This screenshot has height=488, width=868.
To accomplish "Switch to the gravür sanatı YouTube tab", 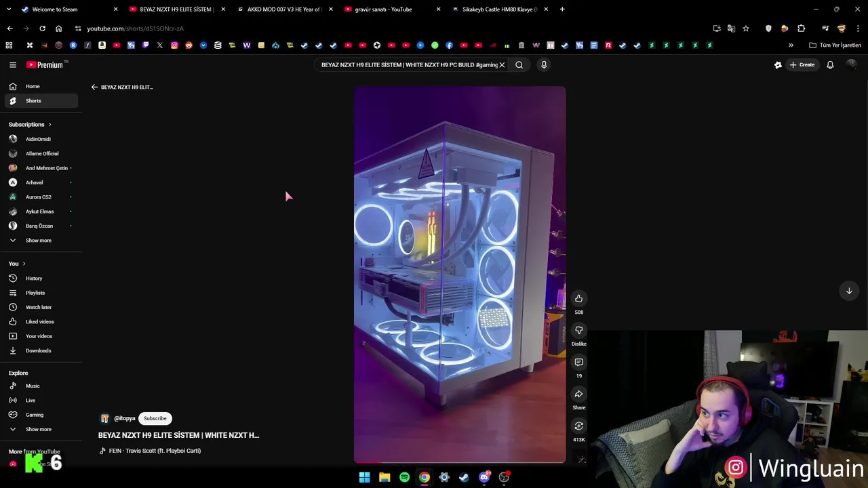I will point(391,9).
